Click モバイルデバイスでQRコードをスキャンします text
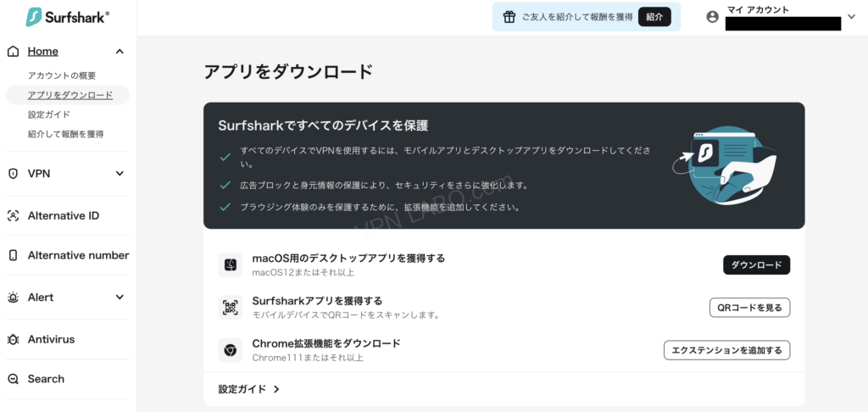This screenshot has width=868, height=412. tap(346, 315)
